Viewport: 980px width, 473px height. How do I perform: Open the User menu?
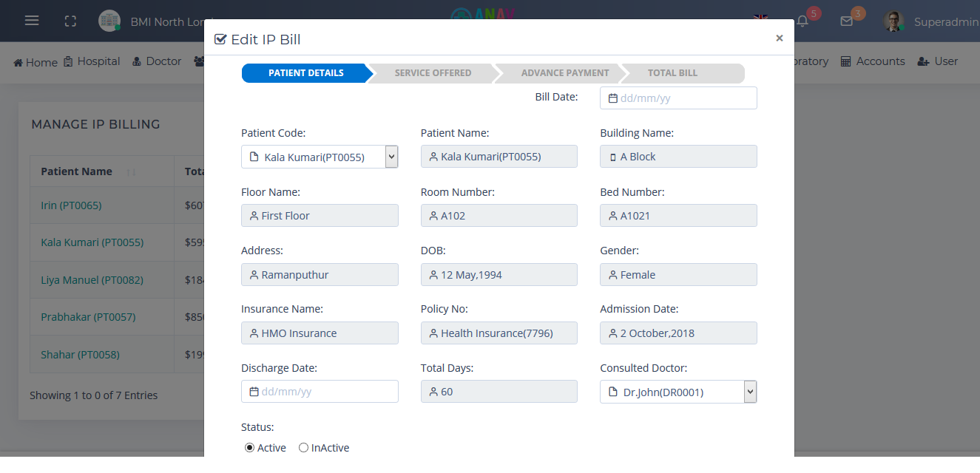click(x=938, y=61)
